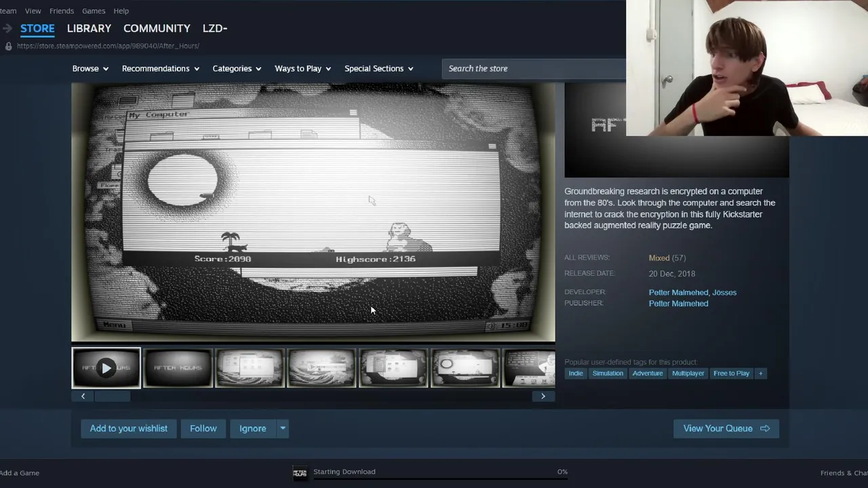The width and height of the screenshot is (868, 488).
Task: Select the fifth screenshot thumbnail
Action: [x=394, y=368]
